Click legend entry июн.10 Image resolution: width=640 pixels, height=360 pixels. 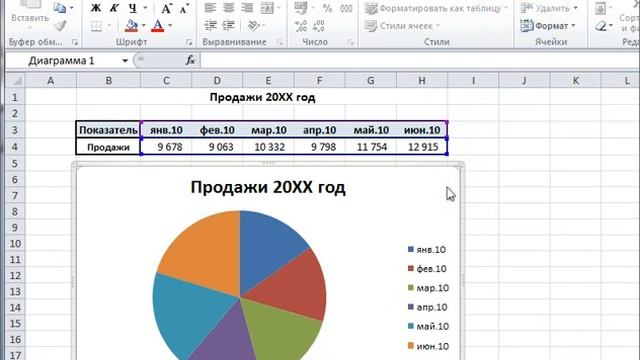coord(429,346)
